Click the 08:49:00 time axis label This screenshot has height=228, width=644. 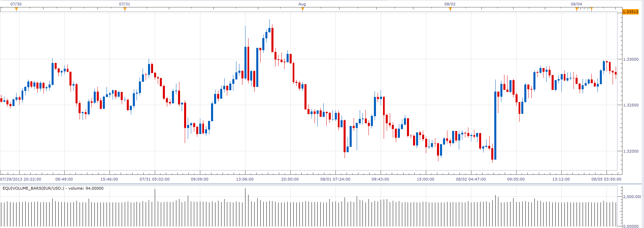(x=64, y=179)
